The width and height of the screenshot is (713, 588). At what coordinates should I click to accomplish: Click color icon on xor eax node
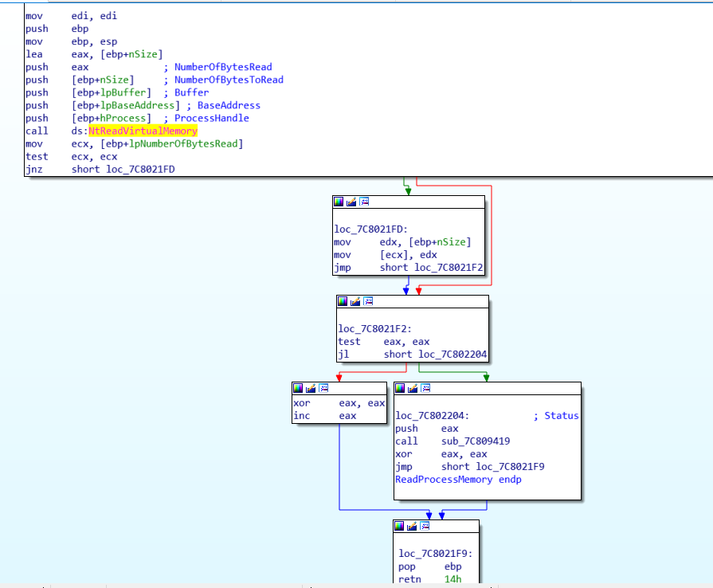(x=299, y=388)
